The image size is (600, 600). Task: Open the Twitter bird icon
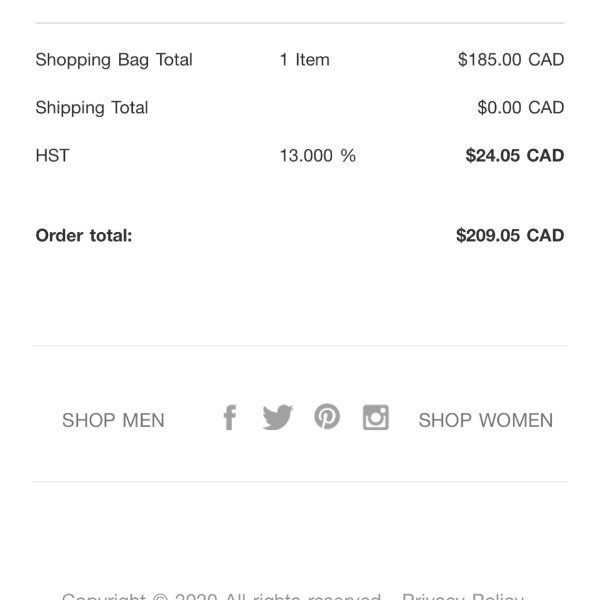click(x=277, y=417)
